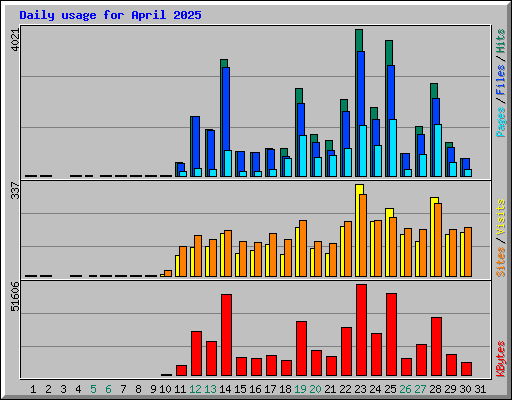
Task: Click the day 19 weekend label
Action: point(300,389)
